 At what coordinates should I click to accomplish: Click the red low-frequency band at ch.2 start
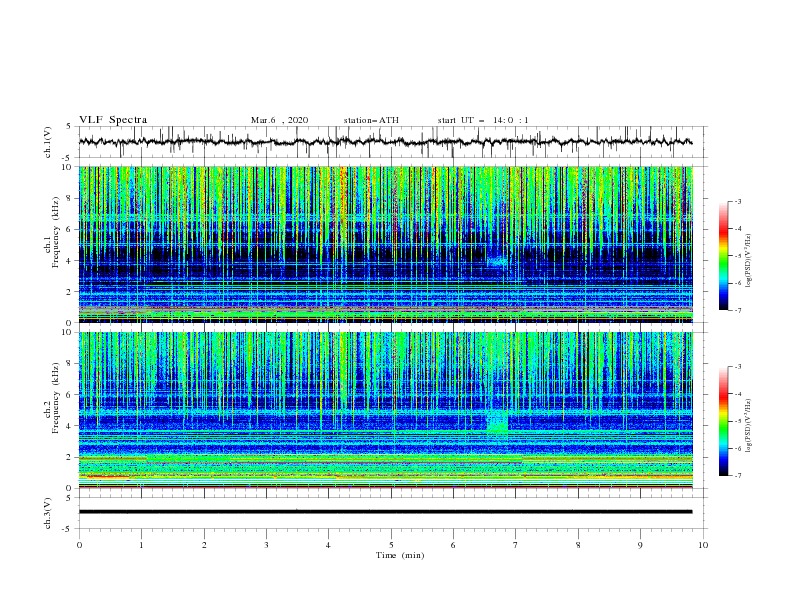(109, 477)
